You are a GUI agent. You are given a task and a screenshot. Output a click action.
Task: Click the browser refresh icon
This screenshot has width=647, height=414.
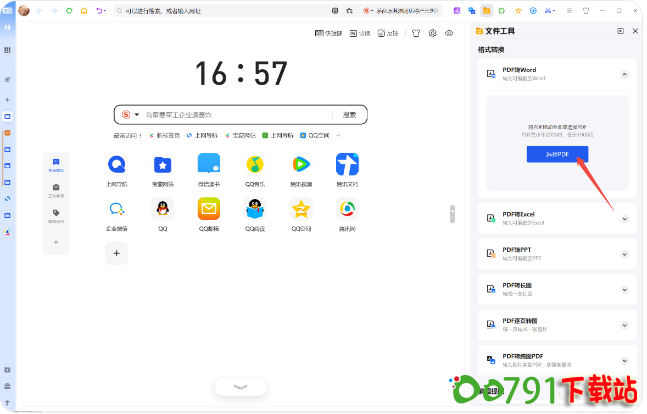69,10
